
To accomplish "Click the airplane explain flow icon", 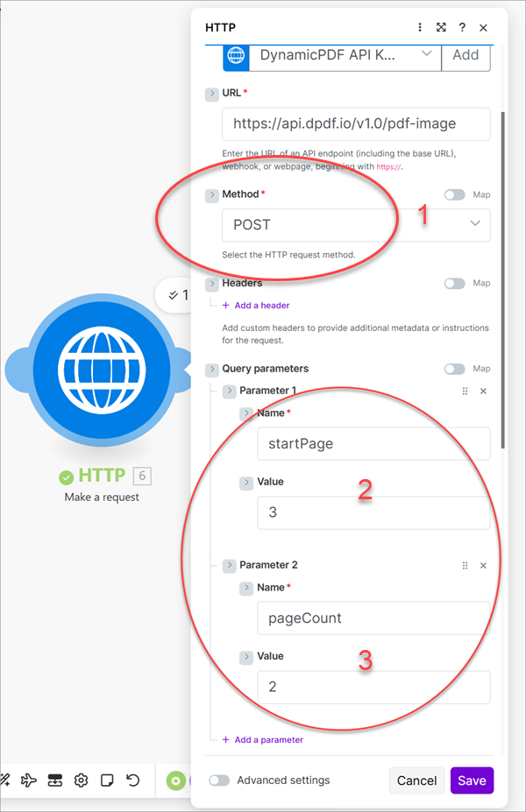I will click(x=29, y=780).
